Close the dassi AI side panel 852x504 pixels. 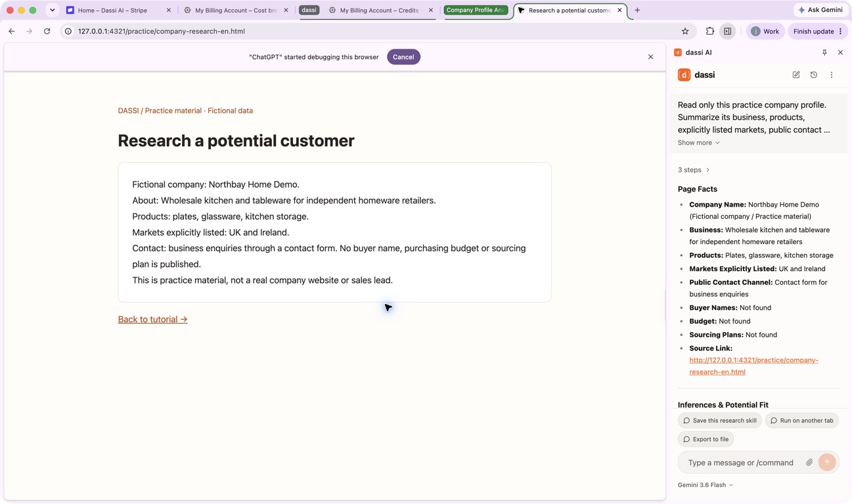point(840,52)
